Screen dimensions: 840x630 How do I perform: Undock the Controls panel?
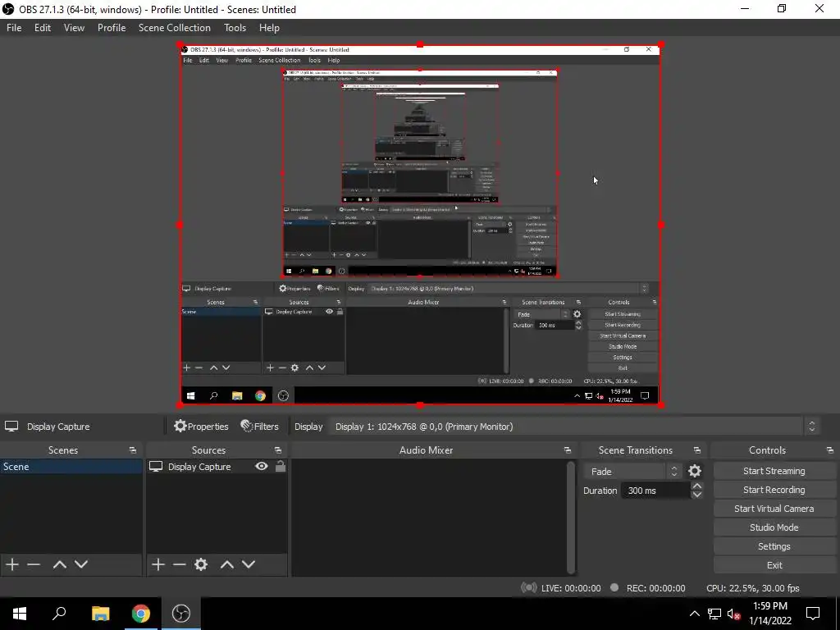tap(830, 450)
